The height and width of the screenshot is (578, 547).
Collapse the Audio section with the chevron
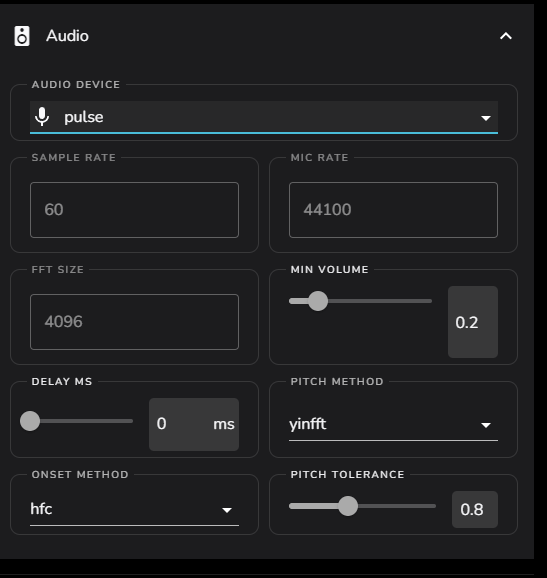click(506, 36)
